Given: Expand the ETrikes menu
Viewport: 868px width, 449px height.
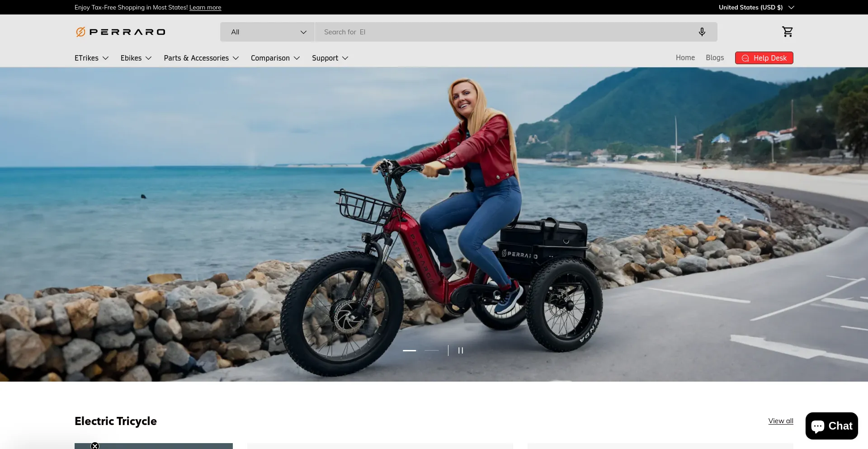Looking at the screenshot, I should [x=92, y=58].
